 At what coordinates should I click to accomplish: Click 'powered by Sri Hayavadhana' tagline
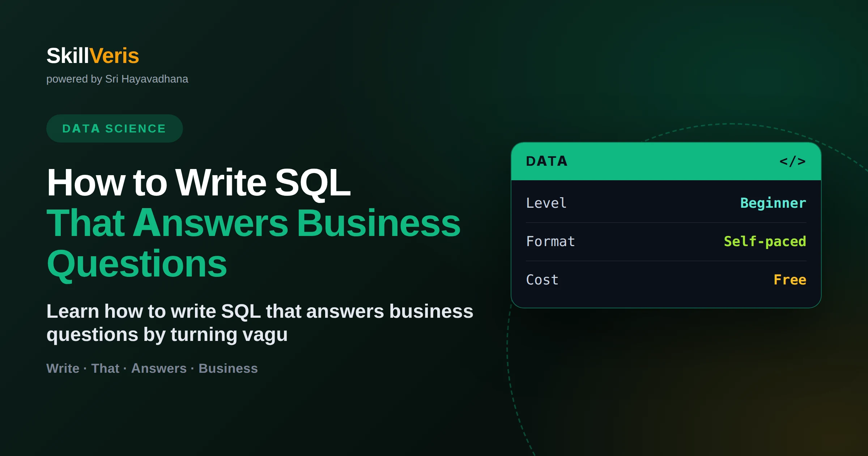tap(117, 79)
